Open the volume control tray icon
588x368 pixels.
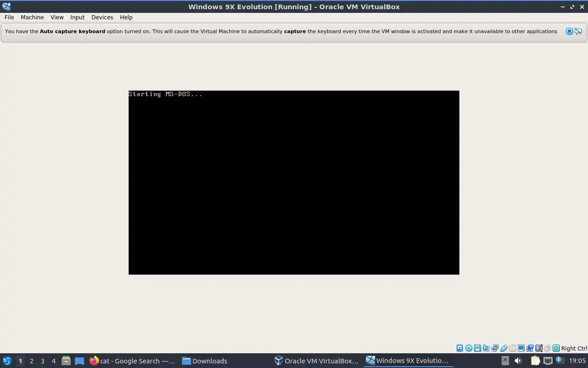point(518,361)
